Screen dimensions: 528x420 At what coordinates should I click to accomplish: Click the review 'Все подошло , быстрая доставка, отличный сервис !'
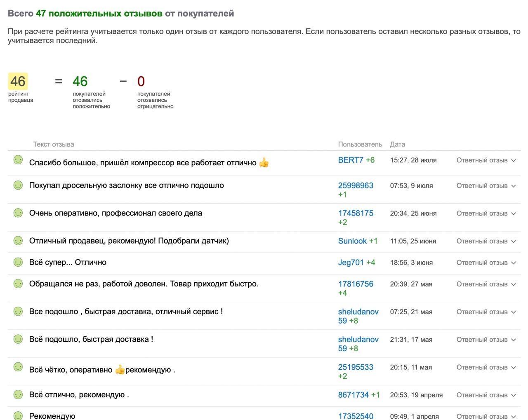coord(126,311)
